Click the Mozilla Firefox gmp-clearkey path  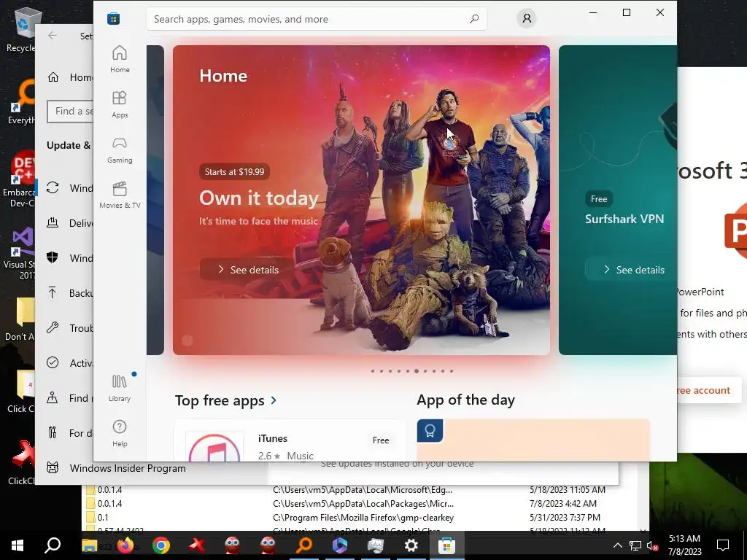(x=363, y=518)
